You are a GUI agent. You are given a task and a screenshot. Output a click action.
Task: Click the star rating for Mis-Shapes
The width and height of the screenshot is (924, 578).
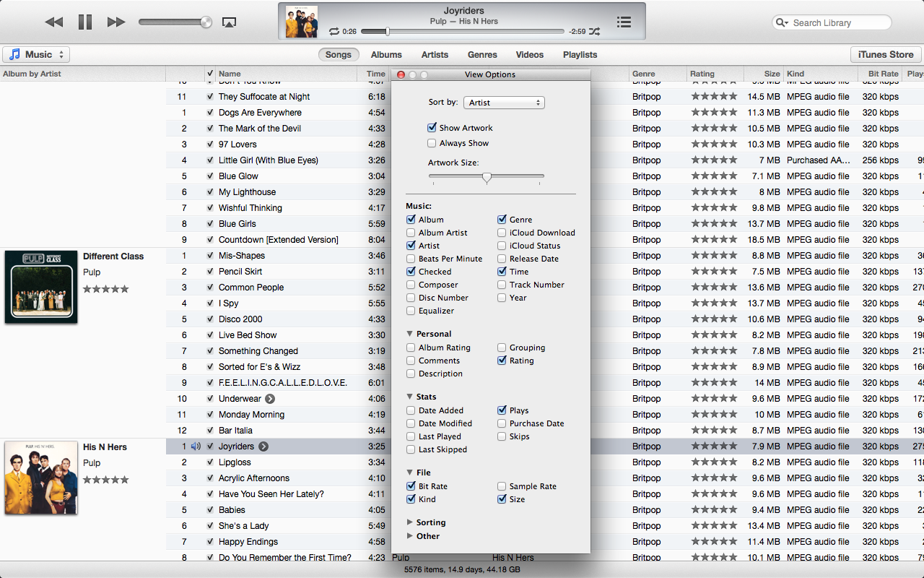click(x=714, y=256)
